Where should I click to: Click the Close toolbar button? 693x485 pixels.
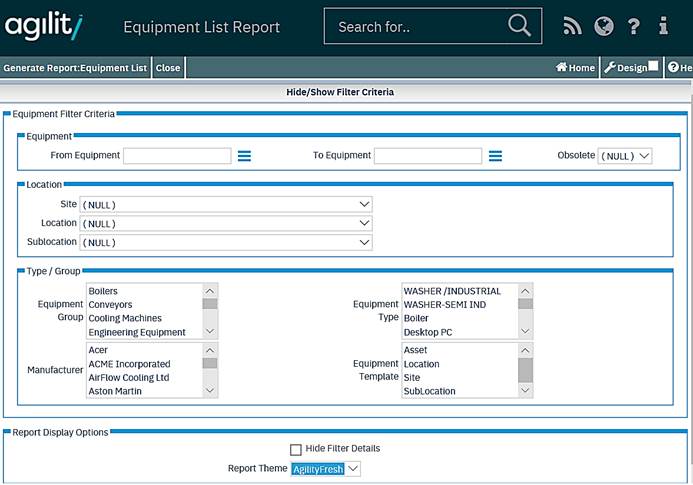pos(168,68)
